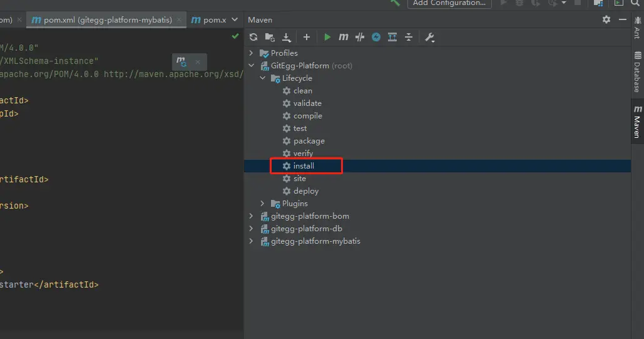Click the XMLSchema-instance text in editor
Screen dimensions: 644x339
(x=49, y=61)
